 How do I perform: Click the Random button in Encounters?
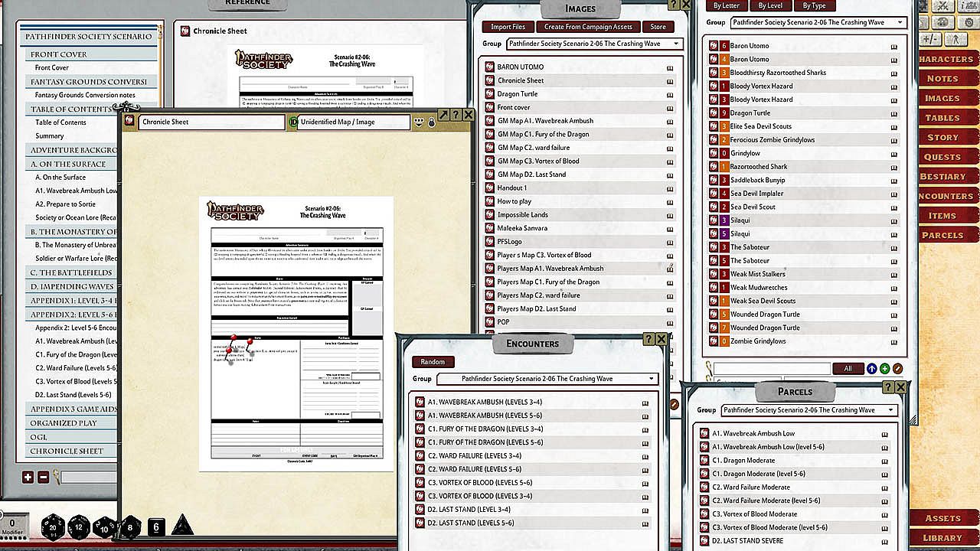click(x=433, y=362)
